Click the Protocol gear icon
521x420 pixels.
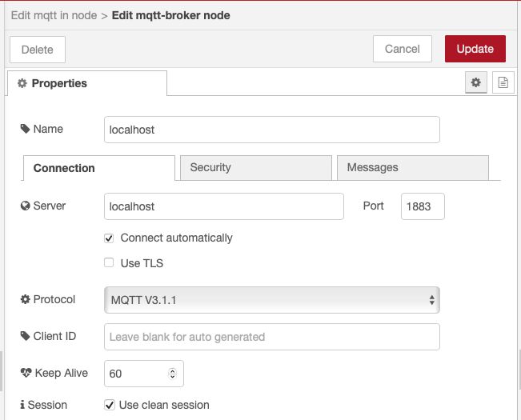click(26, 299)
